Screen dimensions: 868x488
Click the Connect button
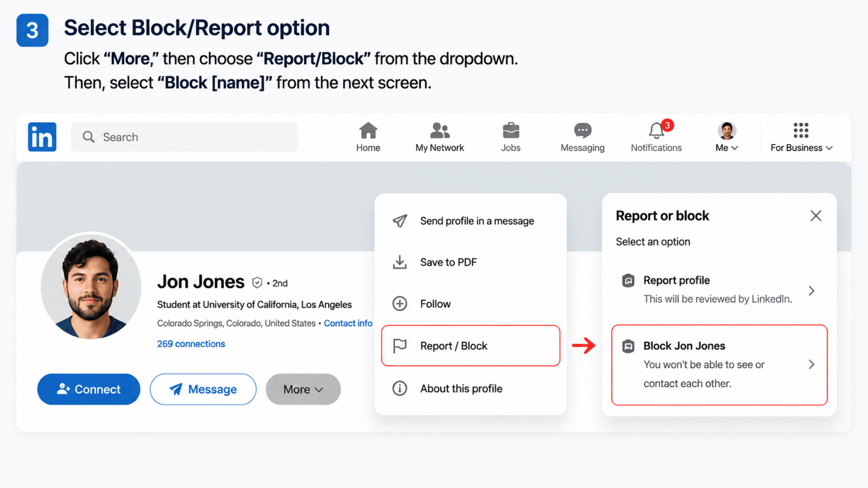(89, 389)
